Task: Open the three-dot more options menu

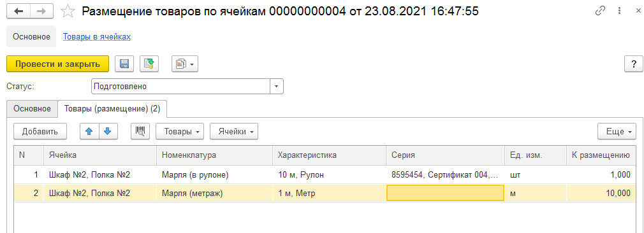Action: pos(618,11)
